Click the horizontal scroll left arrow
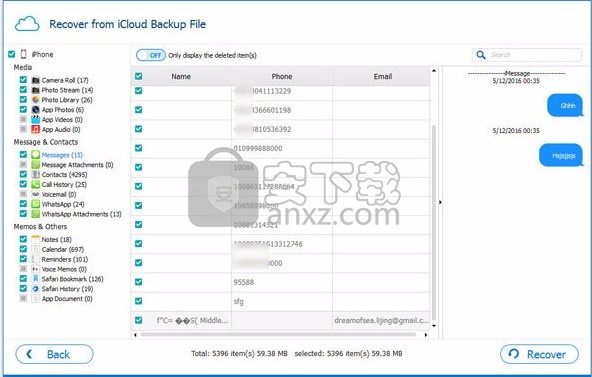Screen dimensions: 592x377 coord(135,334)
